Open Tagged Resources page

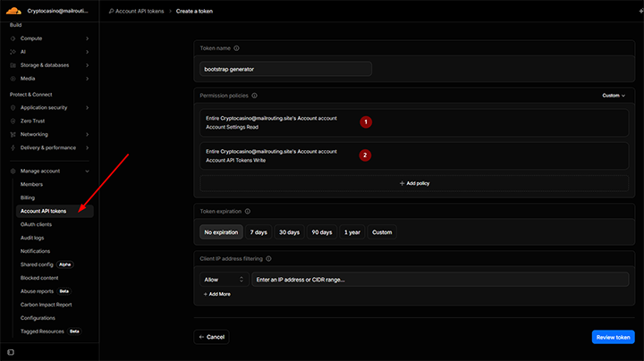(x=42, y=332)
